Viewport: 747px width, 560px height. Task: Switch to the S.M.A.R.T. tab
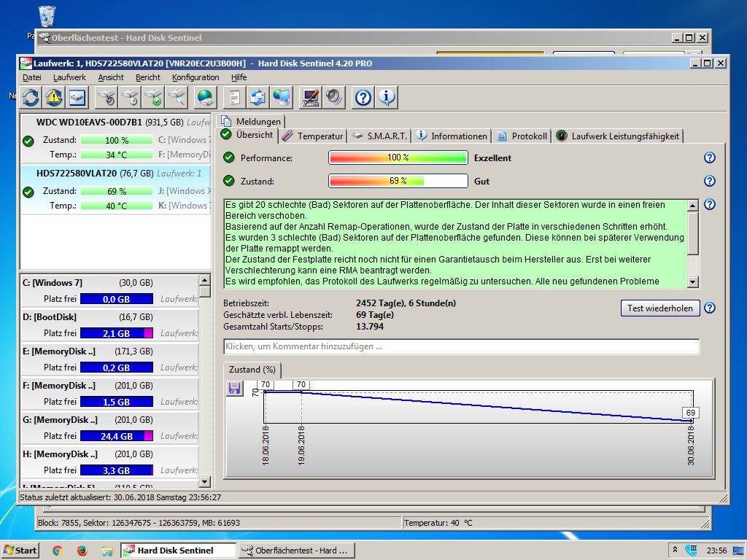pyautogui.click(x=379, y=136)
